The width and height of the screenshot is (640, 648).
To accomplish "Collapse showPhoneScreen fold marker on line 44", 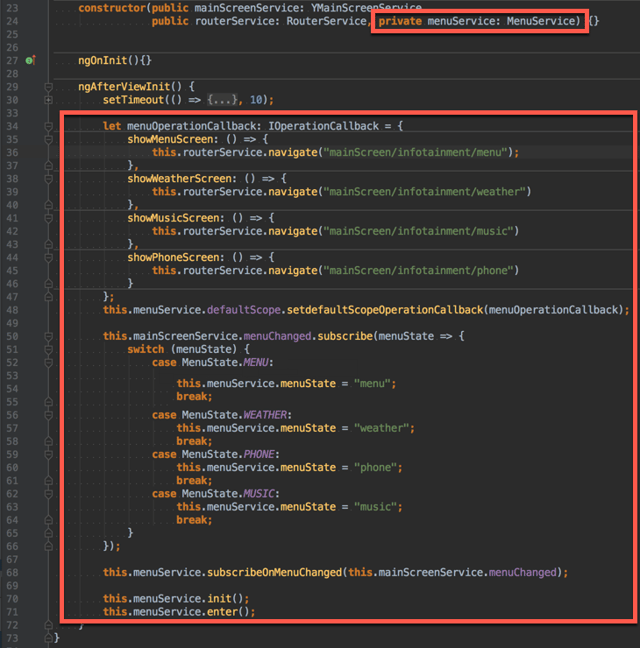I will 48,257.
